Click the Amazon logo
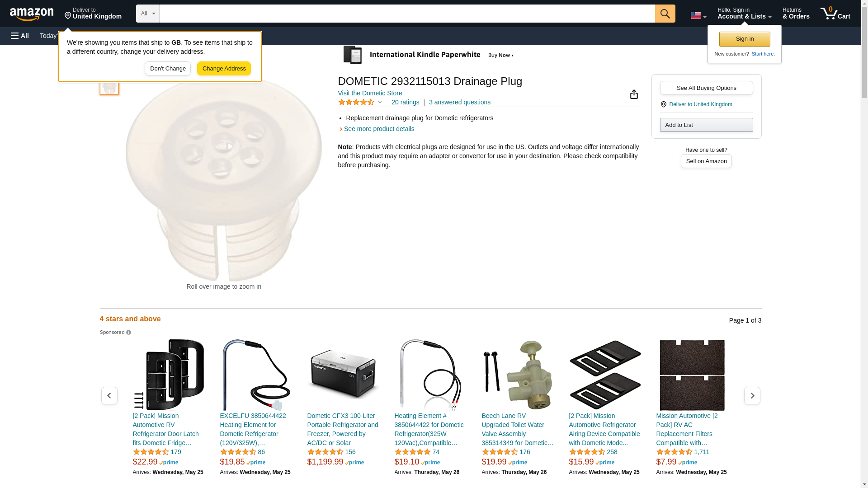This screenshot has width=868, height=488. [x=32, y=14]
